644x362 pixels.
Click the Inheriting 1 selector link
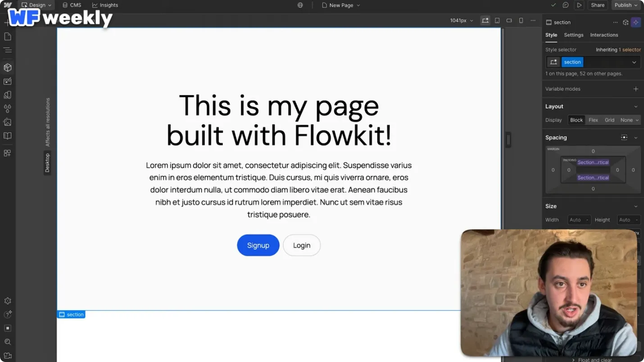[618, 50]
